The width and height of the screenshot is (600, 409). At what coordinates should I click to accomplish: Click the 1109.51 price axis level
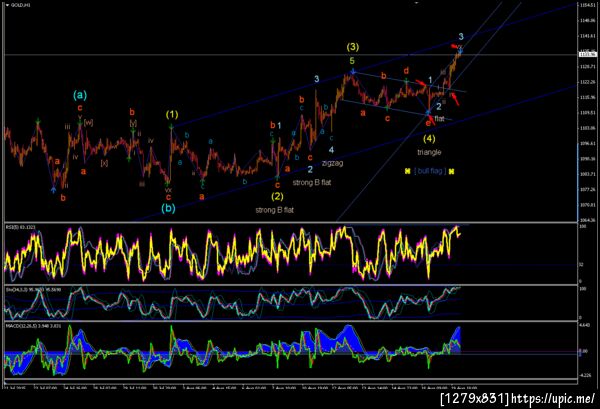[586, 112]
